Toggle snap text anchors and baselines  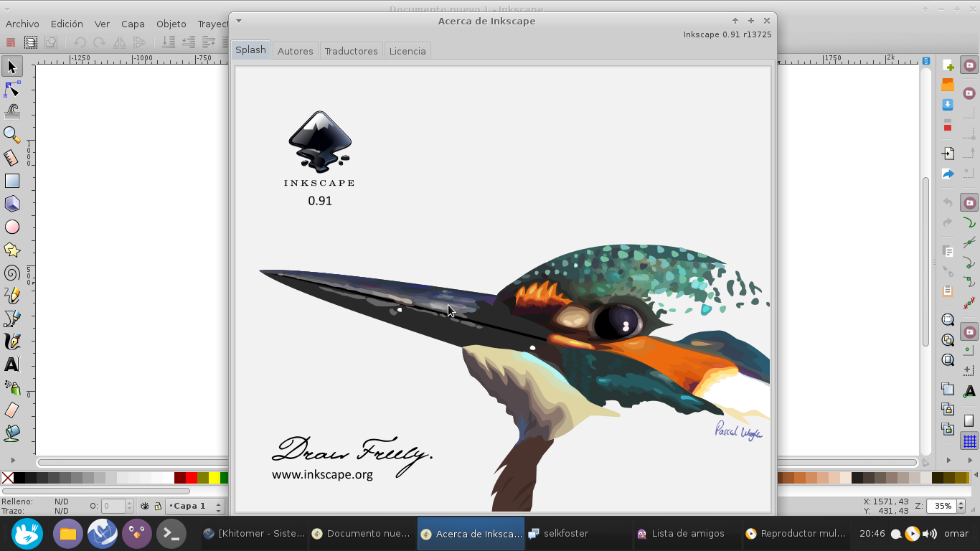969,392
